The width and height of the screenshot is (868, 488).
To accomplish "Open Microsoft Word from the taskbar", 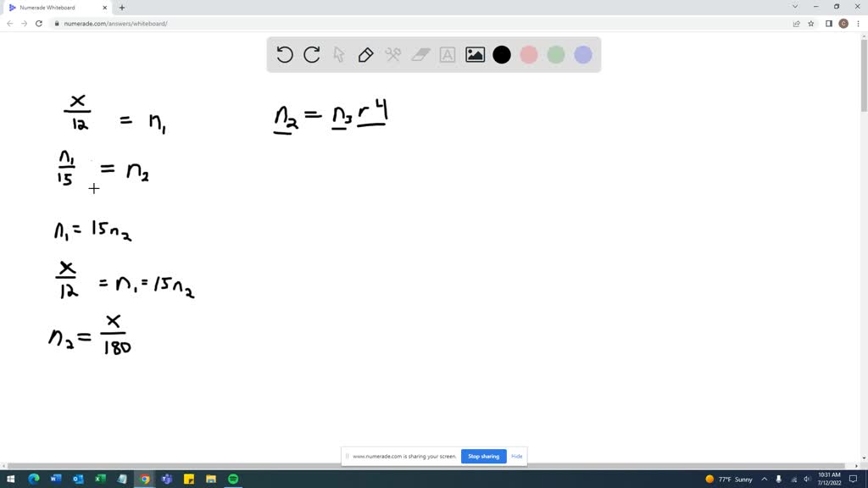I will pyautogui.click(x=56, y=480).
